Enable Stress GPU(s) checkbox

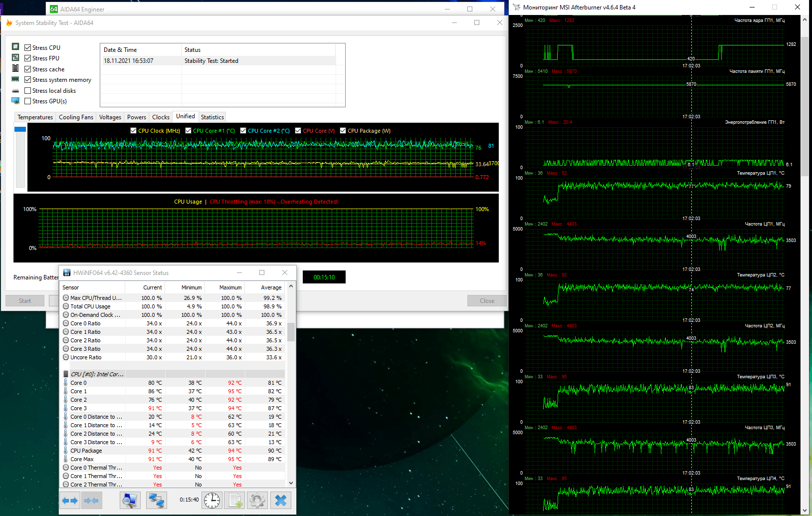pos(28,101)
